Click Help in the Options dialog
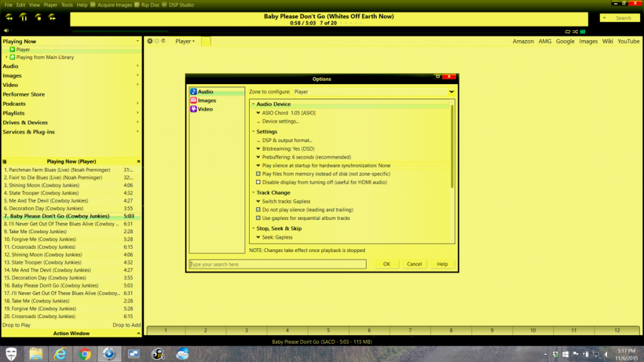 (442, 265)
